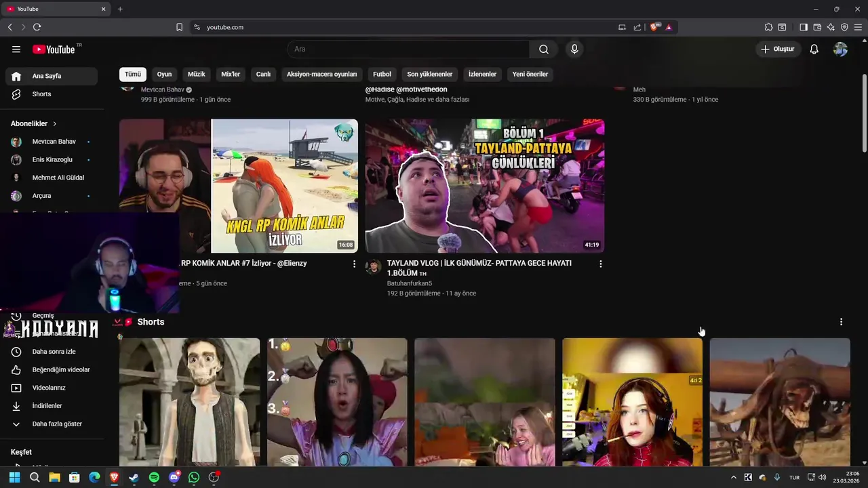Expand Daha fazla göster
The height and width of the screenshot is (488, 868).
click(x=52, y=424)
